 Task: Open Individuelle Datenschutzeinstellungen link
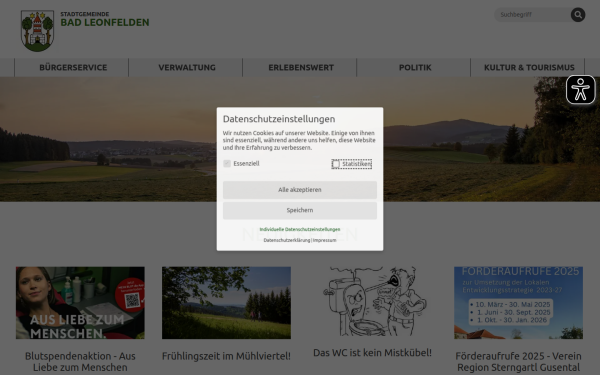300,230
